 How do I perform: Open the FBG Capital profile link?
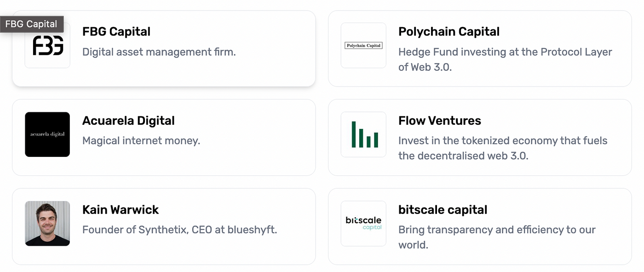coord(116,31)
